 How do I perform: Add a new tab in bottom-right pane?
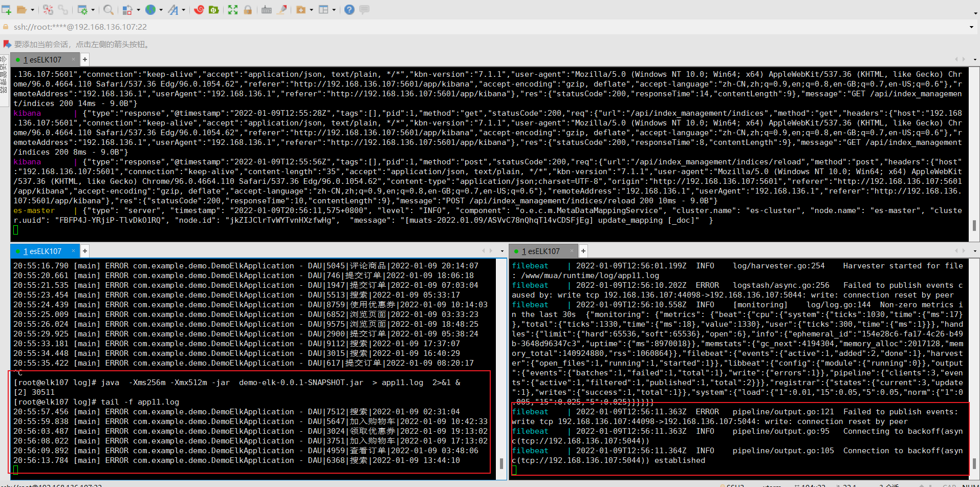tap(583, 251)
